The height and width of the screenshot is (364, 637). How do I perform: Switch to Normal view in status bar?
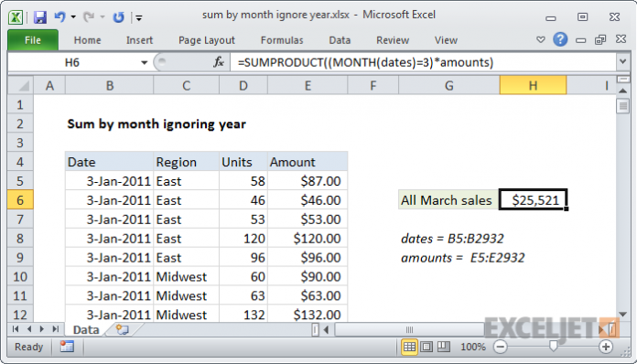[409, 347]
